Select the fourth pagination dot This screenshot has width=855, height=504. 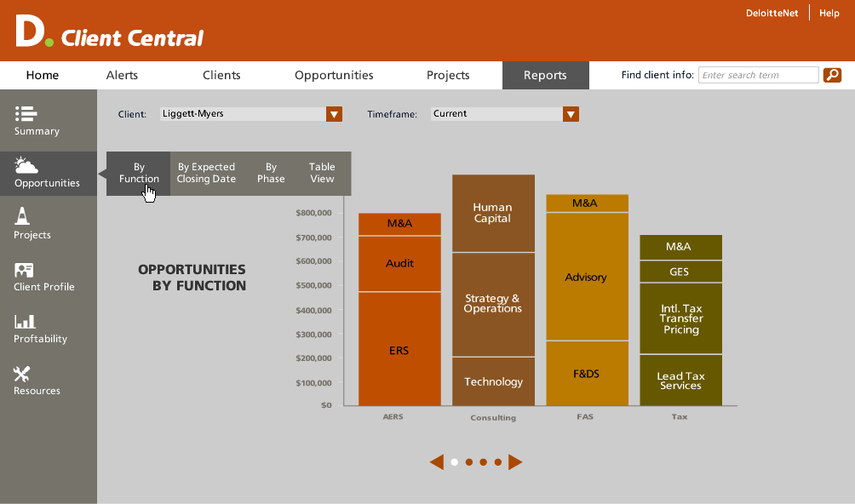[x=498, y=462]
